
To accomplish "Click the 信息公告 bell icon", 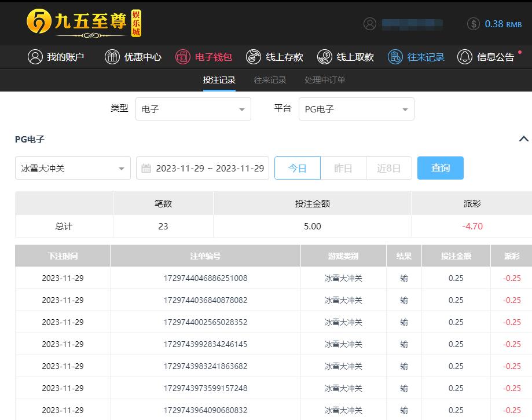I will pyautogui.click(x=465, y=57).
